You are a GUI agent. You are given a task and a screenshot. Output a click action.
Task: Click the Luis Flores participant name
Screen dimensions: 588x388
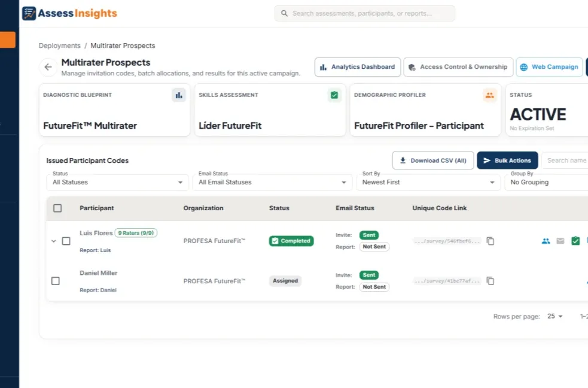pyautogui.click(x=96, y=233)
